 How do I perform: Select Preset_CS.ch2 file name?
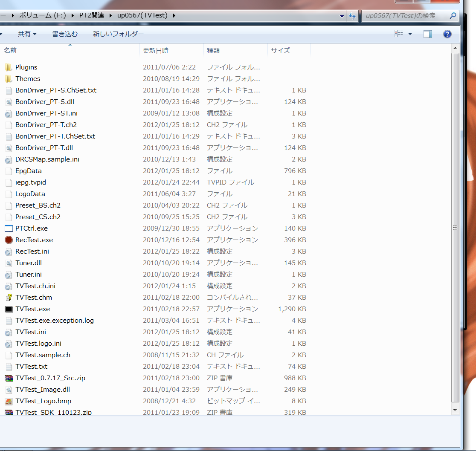(38, 217)
